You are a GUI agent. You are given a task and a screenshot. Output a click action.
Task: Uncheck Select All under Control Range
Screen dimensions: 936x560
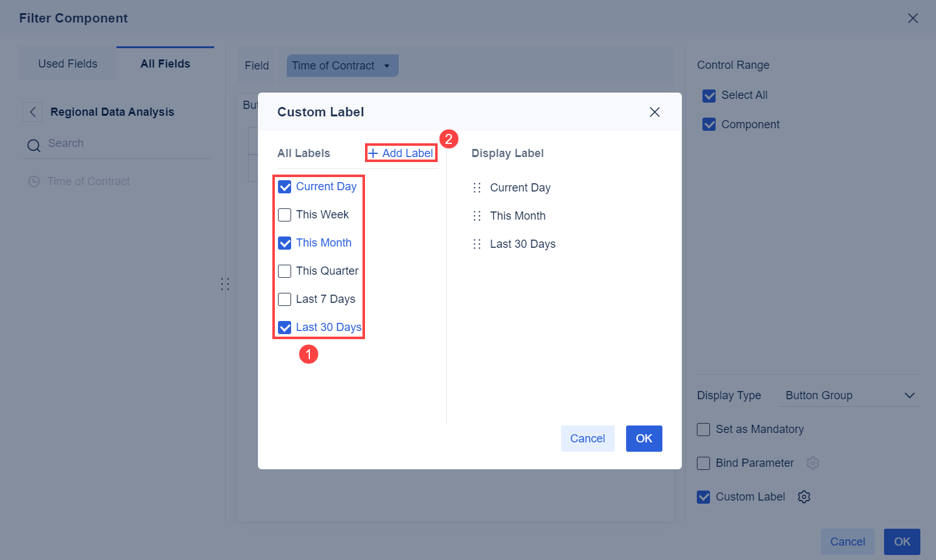tap(709, 95)
